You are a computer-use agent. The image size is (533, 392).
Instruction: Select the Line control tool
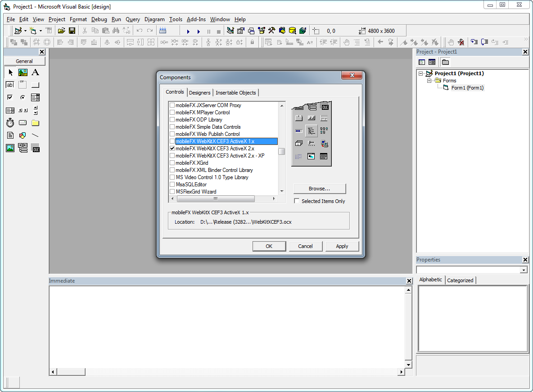coord(36,135)
